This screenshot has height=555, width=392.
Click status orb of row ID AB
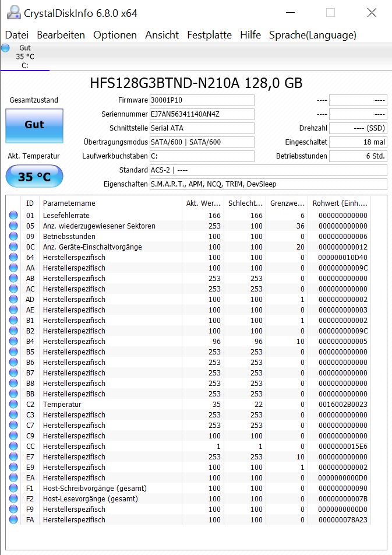point(13,278)
